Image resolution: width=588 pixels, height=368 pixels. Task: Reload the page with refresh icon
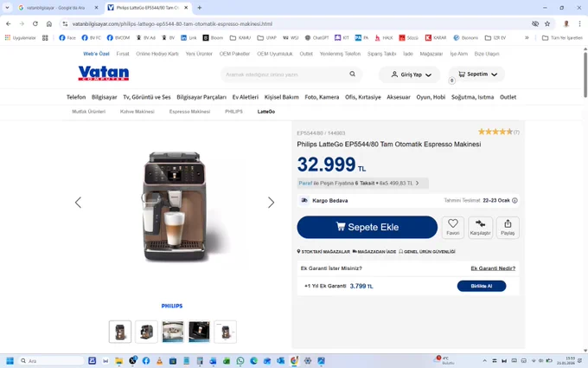[x=35, y=23]
